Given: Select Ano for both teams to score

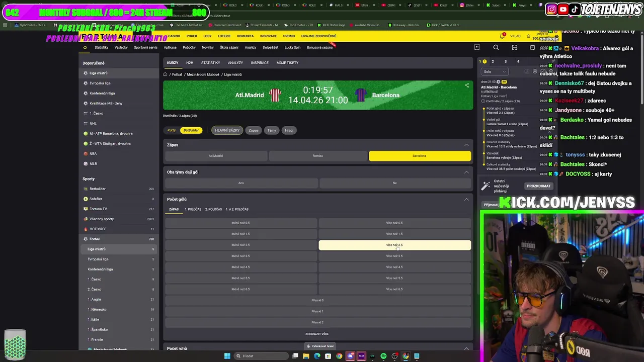Looking at the screenshot, I should click(241, 183).
